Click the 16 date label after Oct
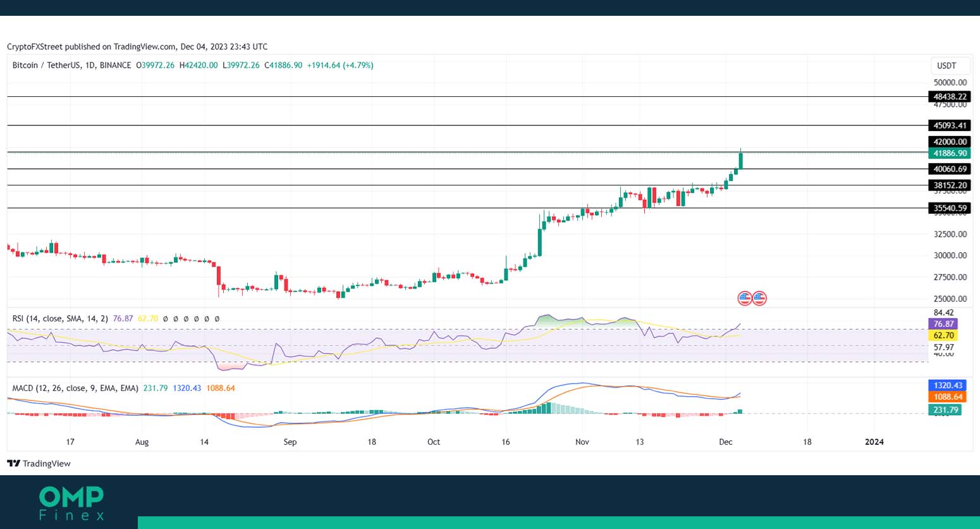 click(x=506, y=442)
